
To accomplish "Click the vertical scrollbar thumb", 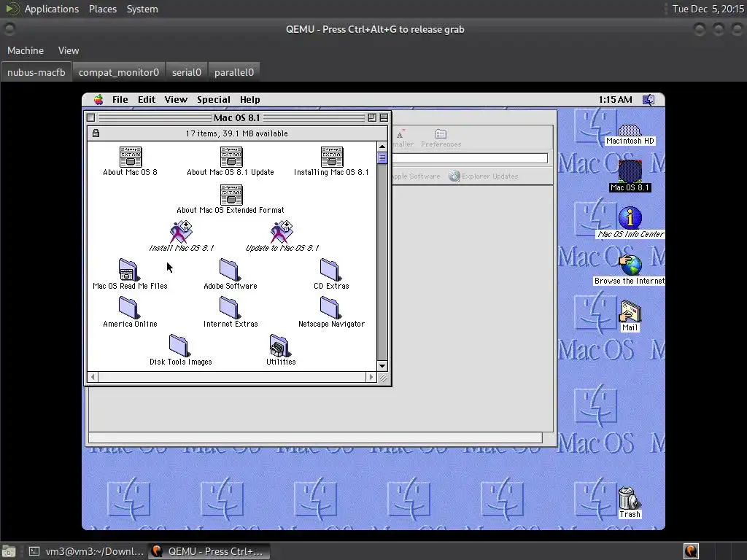I will tap(382, 157).
